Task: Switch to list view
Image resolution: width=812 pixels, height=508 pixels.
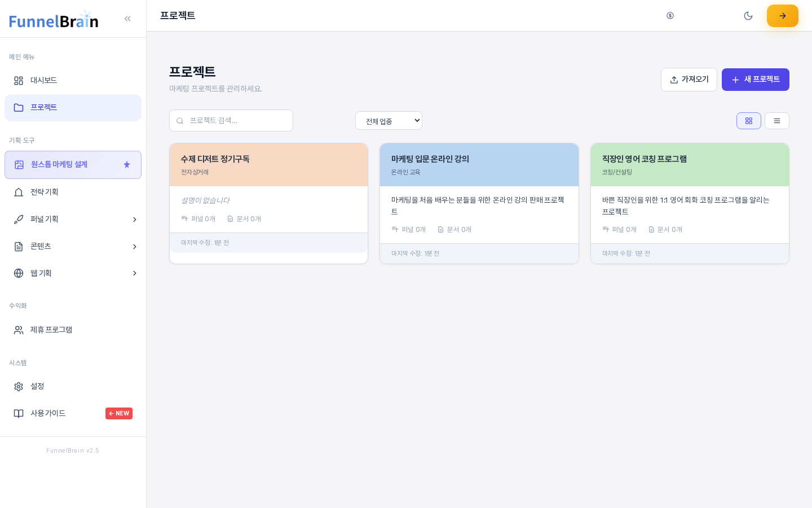Action: 777,121
